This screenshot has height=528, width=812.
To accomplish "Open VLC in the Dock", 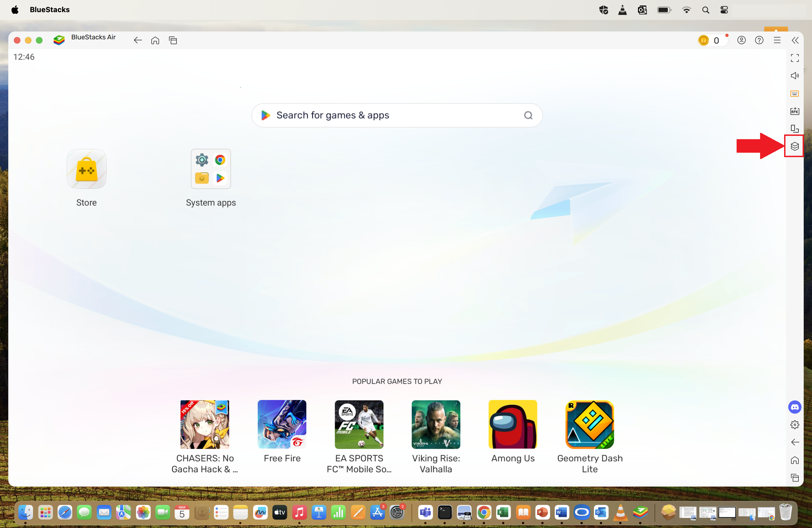I will pyautogui.click(x=620, y=512).
